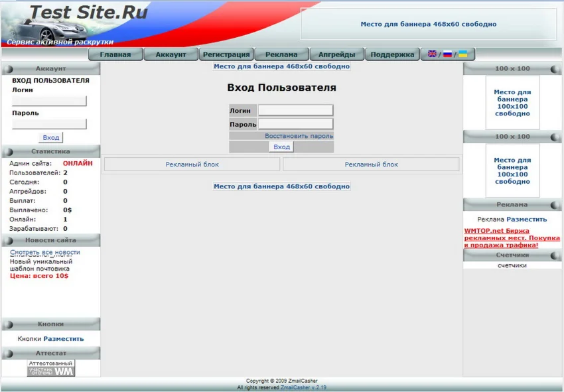Open the Аккаунт menu tab

pos(171,54)
